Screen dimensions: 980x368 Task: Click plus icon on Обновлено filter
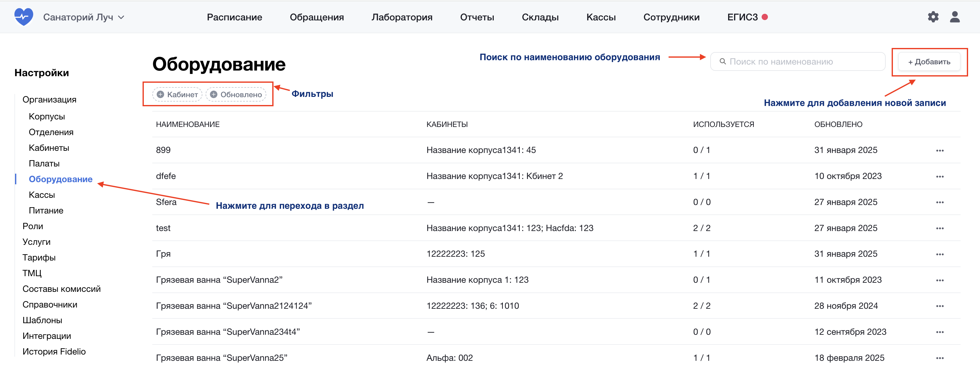click(x=214, y=94)
